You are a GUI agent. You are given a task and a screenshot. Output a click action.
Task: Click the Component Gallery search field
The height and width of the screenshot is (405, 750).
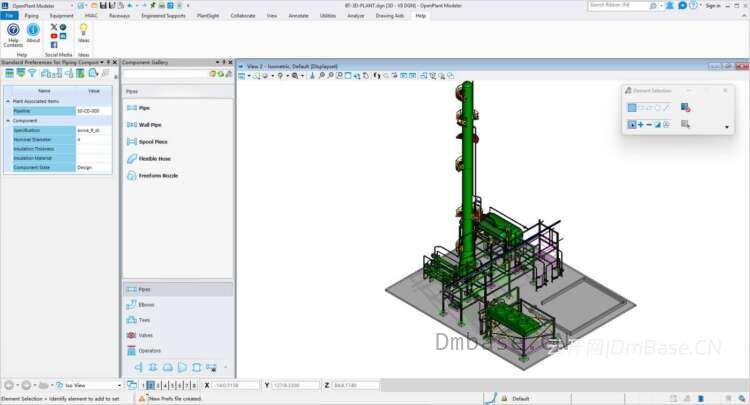click(165, 74)
